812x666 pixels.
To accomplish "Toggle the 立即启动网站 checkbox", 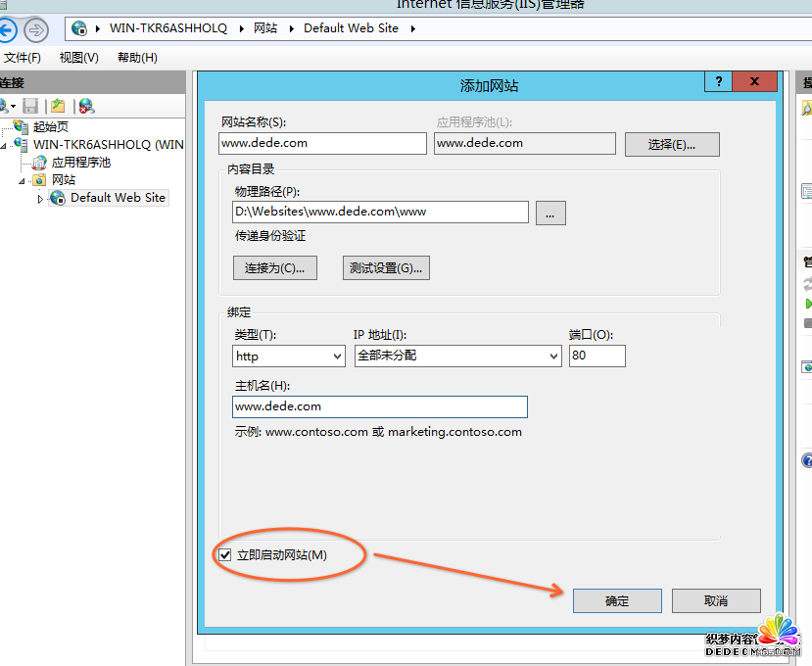I will click(225, 555).
